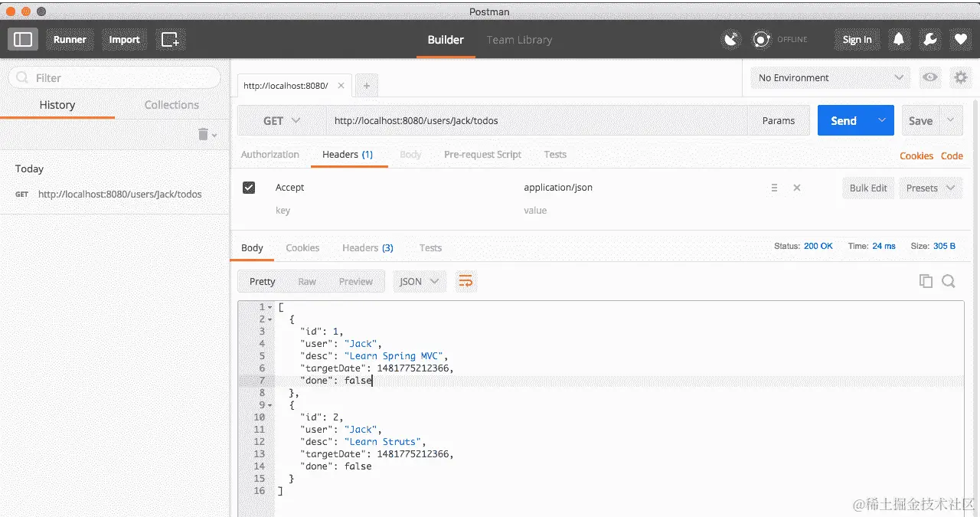Open the Save button dropdown arrow
980x517 pixels.
click(951, 121)
